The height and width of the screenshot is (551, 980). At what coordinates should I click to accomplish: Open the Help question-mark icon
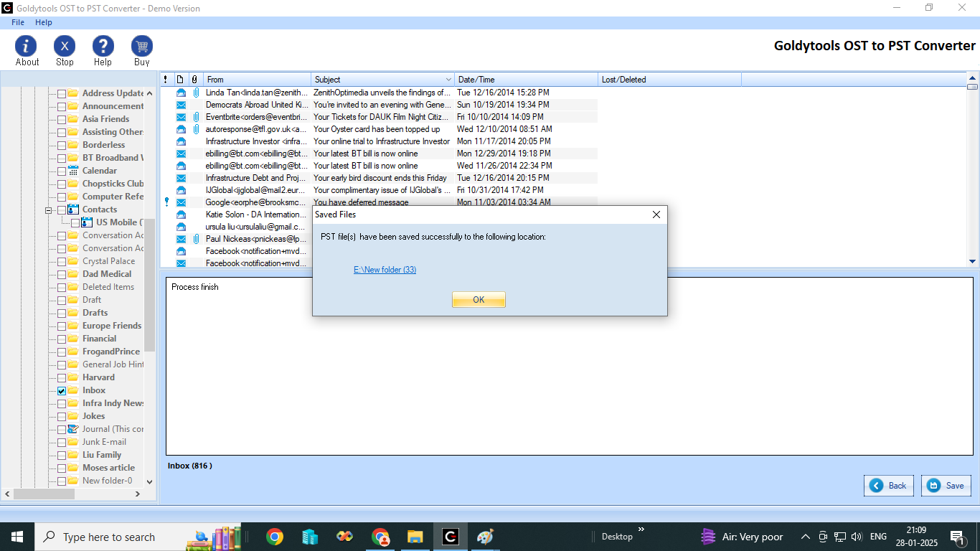pos(103,47)
